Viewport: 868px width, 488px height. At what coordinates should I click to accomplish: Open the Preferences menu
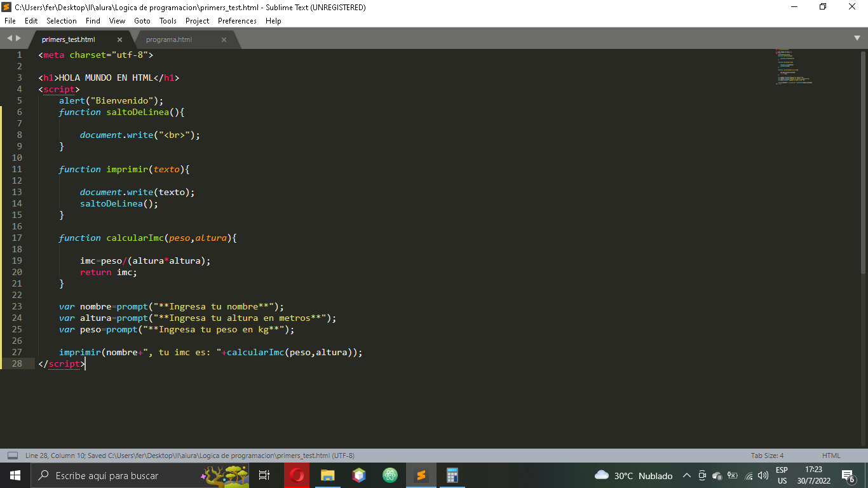tap(237, 21)
